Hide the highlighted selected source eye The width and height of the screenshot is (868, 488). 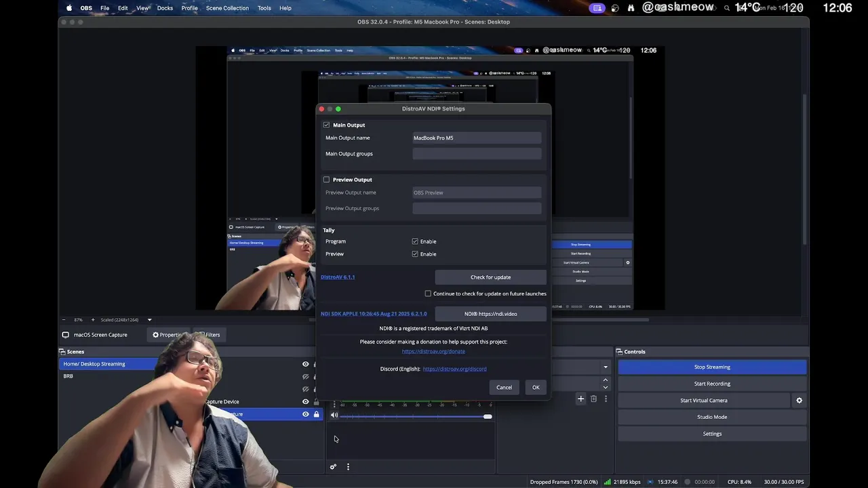point(305,414)
